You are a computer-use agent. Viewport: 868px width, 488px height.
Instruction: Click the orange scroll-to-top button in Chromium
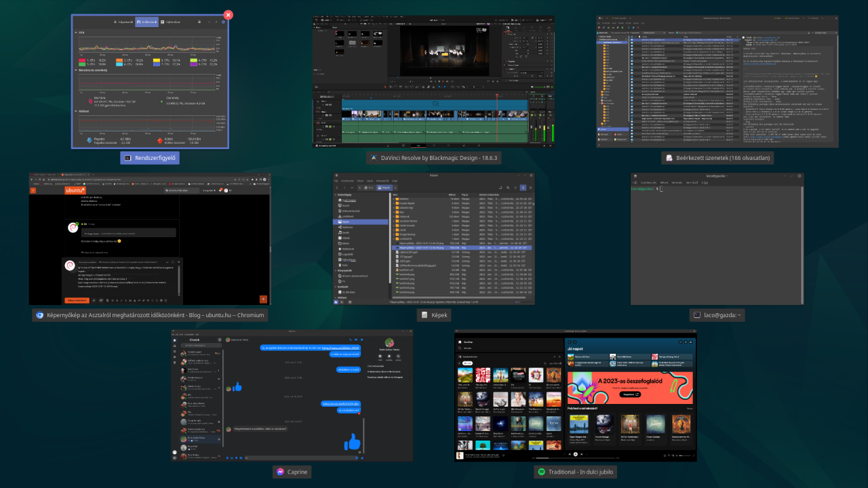tap(263, 299)
